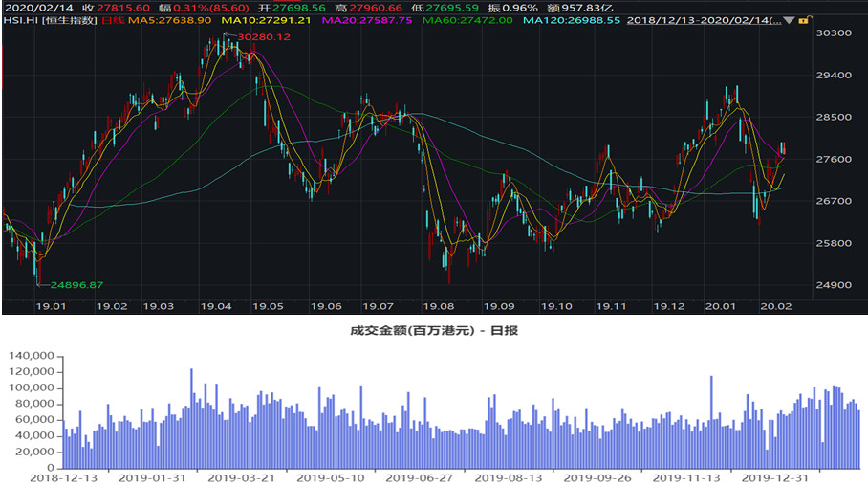Click the 20.02 time axis label
This screenshot has width=868, height=486.
click(776, 306)
